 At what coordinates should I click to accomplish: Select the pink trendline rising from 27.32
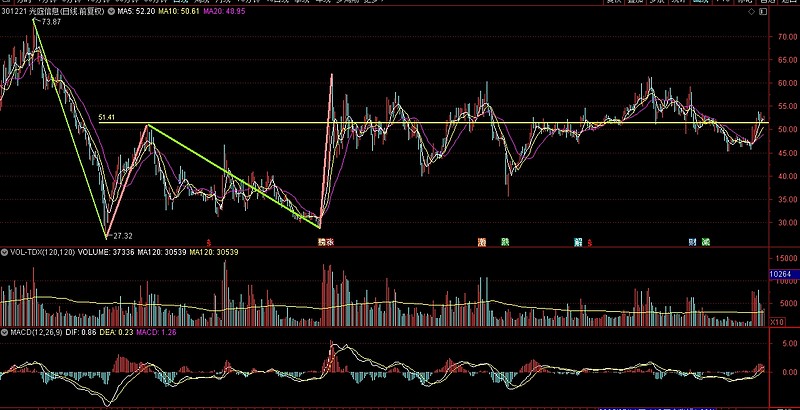click(127, 181)
